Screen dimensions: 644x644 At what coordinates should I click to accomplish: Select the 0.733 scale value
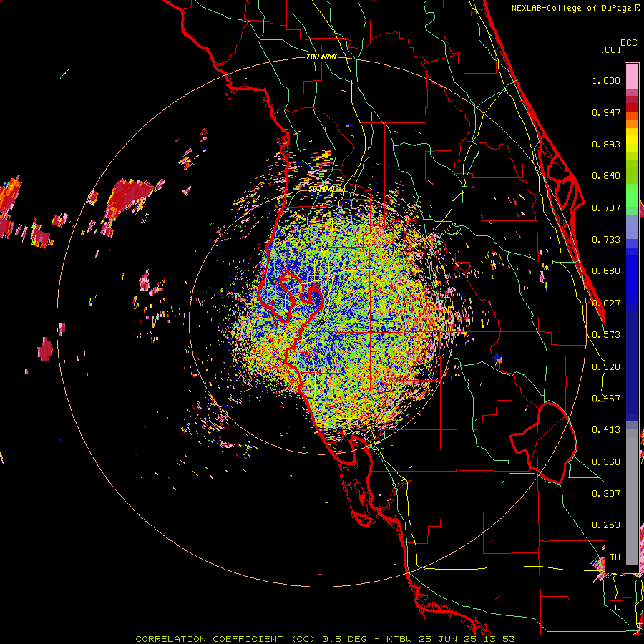point(606,240)
